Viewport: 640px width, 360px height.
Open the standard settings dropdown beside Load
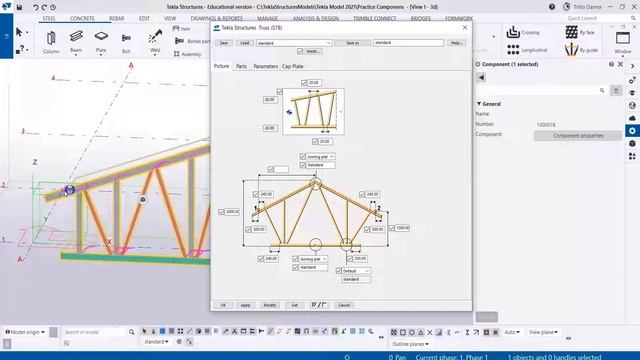coord(294,43)
